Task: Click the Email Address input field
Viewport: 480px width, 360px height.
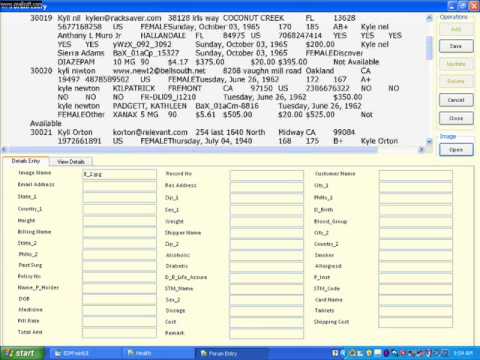Action: pyautogui.click(x=119, y=186)
